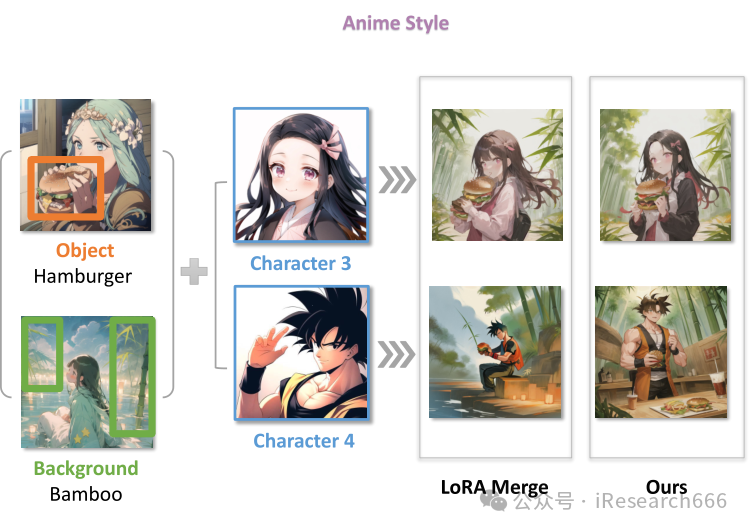Click the LoRA Merge column label

point(494,487)
